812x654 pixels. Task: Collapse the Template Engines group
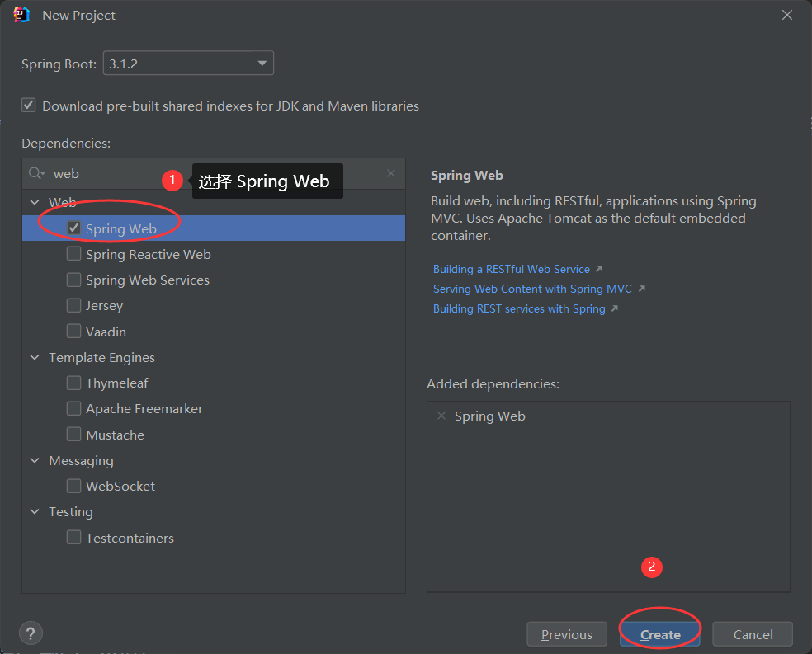pyautogui.click(x=35, y=357)
